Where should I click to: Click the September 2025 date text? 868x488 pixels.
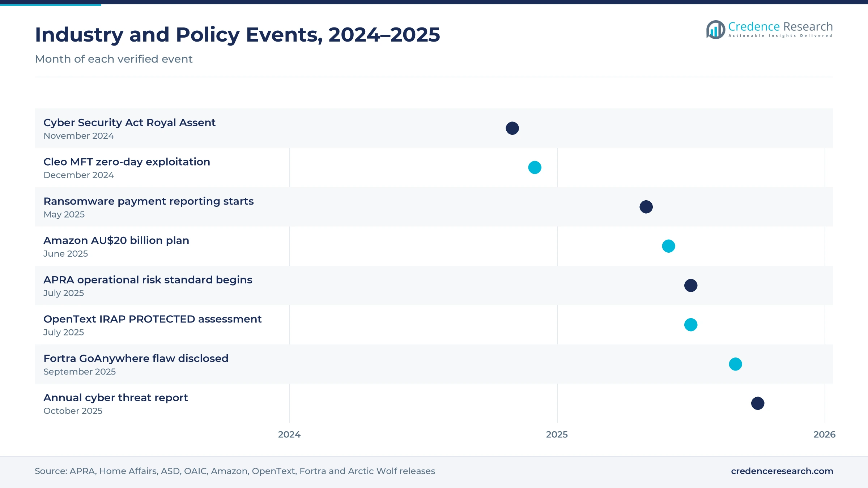(x=80, y=372)
